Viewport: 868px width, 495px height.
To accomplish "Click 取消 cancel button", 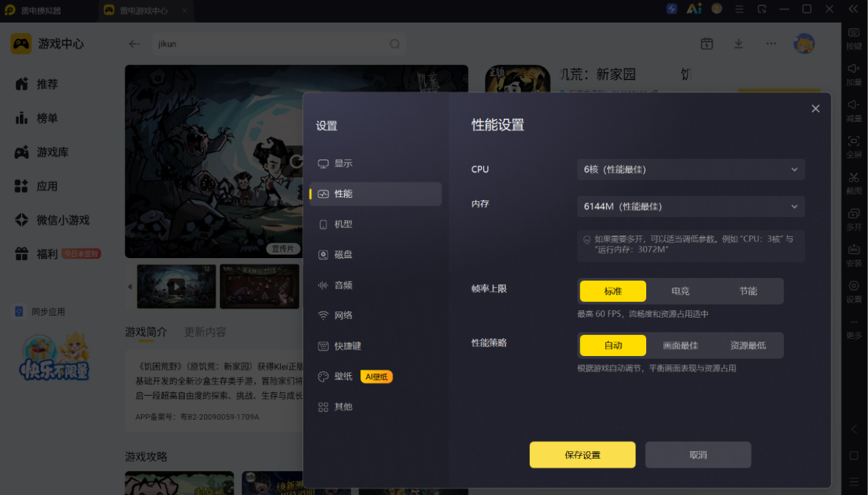I will [x=698, y=455].
